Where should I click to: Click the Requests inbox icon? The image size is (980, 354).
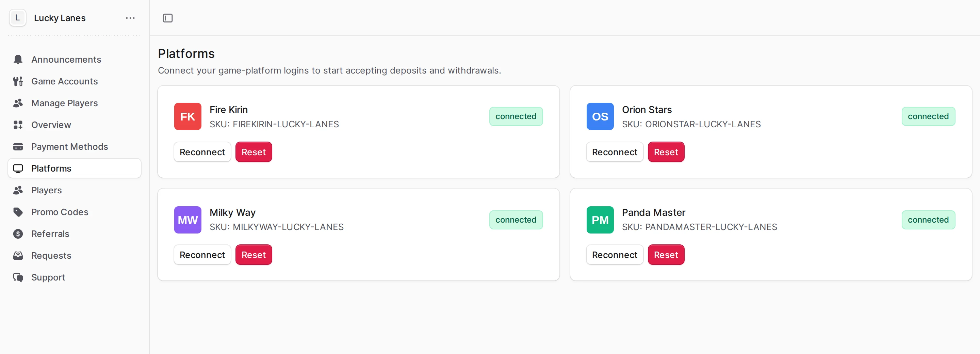click(x=18, y=255)
